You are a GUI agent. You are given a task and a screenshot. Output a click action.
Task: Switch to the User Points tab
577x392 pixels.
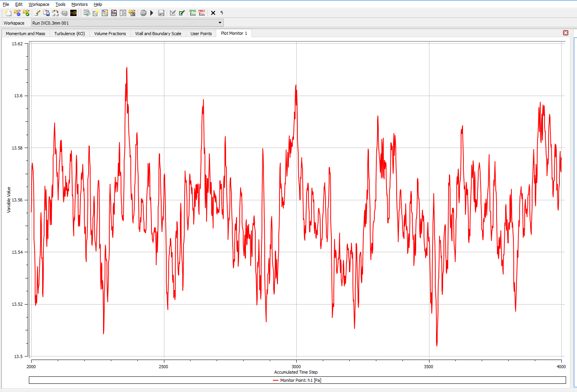click(201, 34)
